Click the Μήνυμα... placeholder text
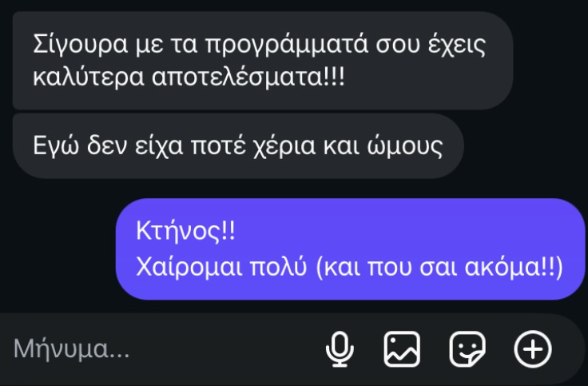 tap(72, 349)
